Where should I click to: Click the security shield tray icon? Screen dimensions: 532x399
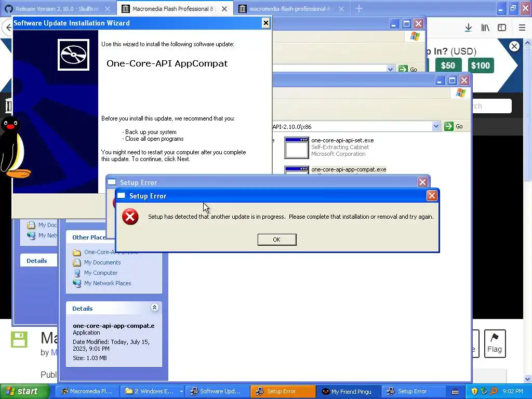[x=474, y=391]
